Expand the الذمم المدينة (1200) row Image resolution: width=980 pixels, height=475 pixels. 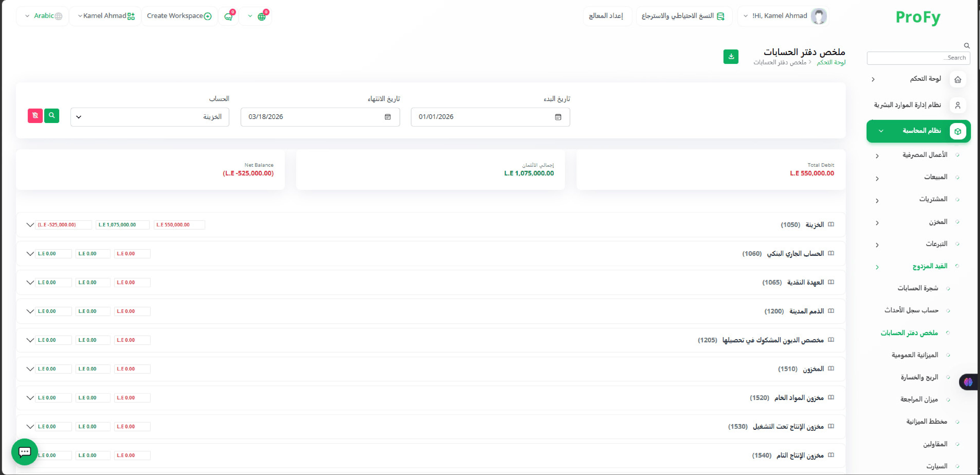pyautogui.click(x=30, y=311)
